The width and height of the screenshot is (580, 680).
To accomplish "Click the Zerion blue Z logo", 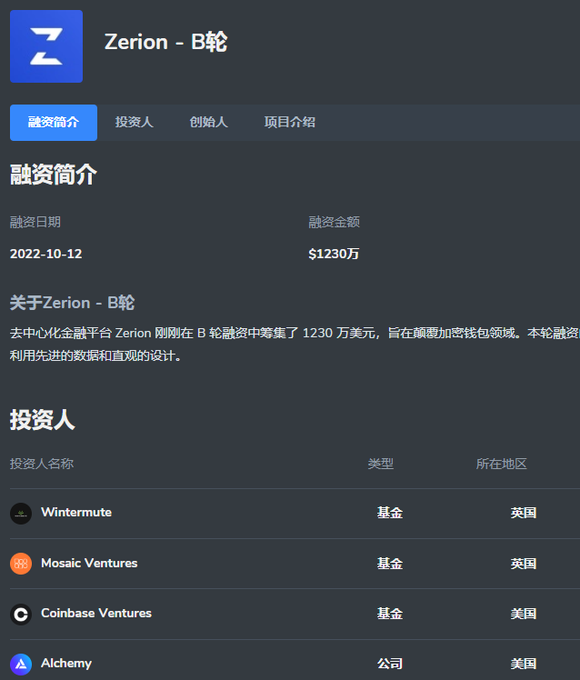I will click(46, 46).
